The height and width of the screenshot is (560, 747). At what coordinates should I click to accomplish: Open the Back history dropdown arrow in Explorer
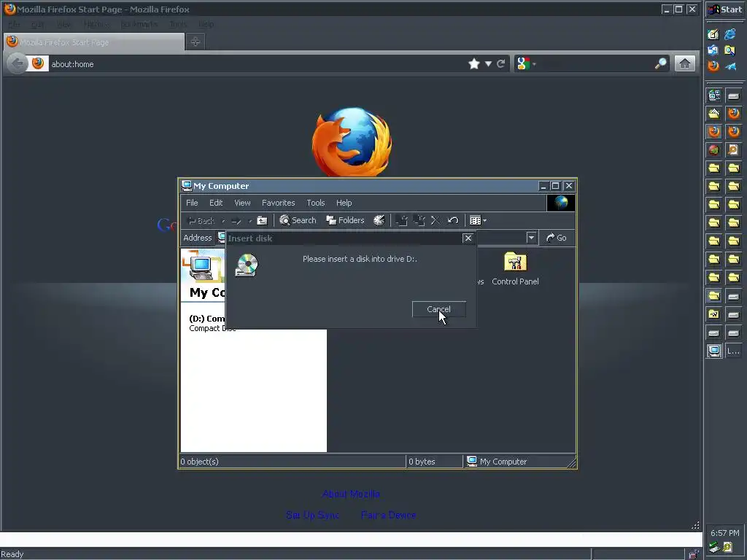223,221
